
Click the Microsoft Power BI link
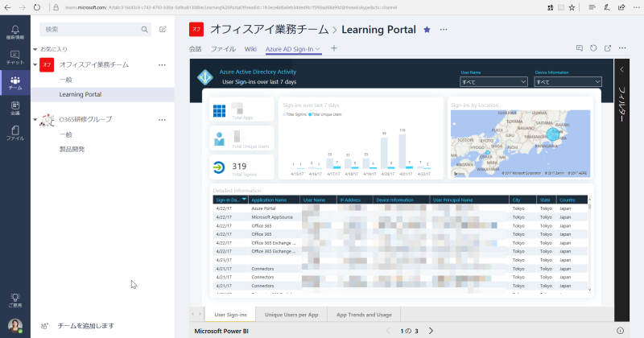(221, 331)
